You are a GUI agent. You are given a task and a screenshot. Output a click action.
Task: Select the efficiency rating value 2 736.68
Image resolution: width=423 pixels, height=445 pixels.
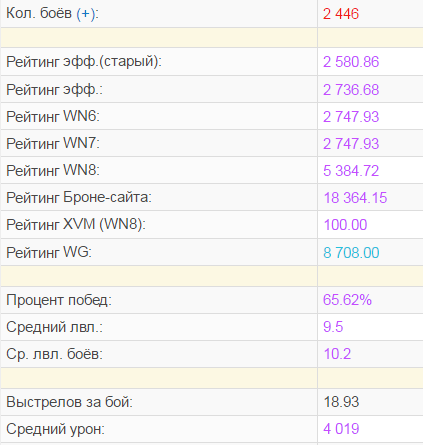(351, 90)
